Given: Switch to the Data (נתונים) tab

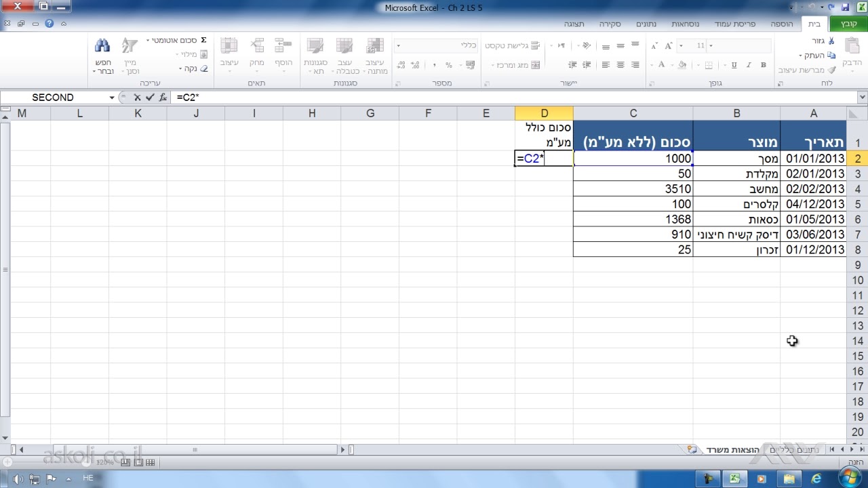Looking at the screenshot, I should (x=646, y=24).
